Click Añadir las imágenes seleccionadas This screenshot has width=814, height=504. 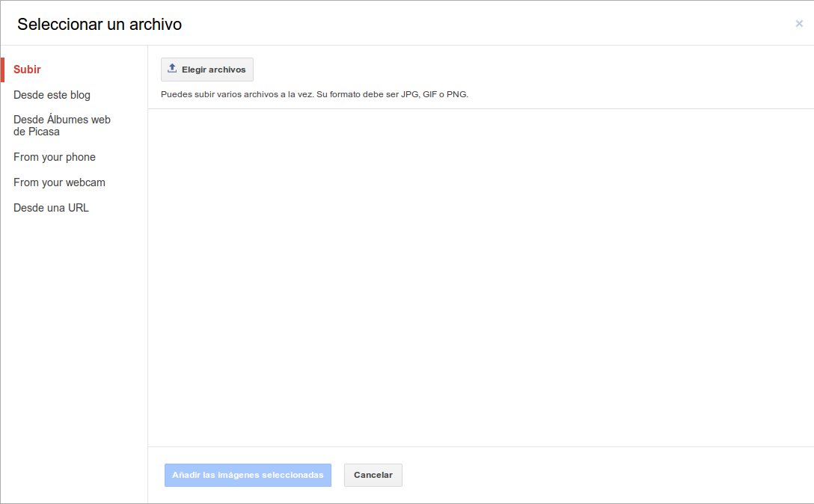tap(248, 475)
